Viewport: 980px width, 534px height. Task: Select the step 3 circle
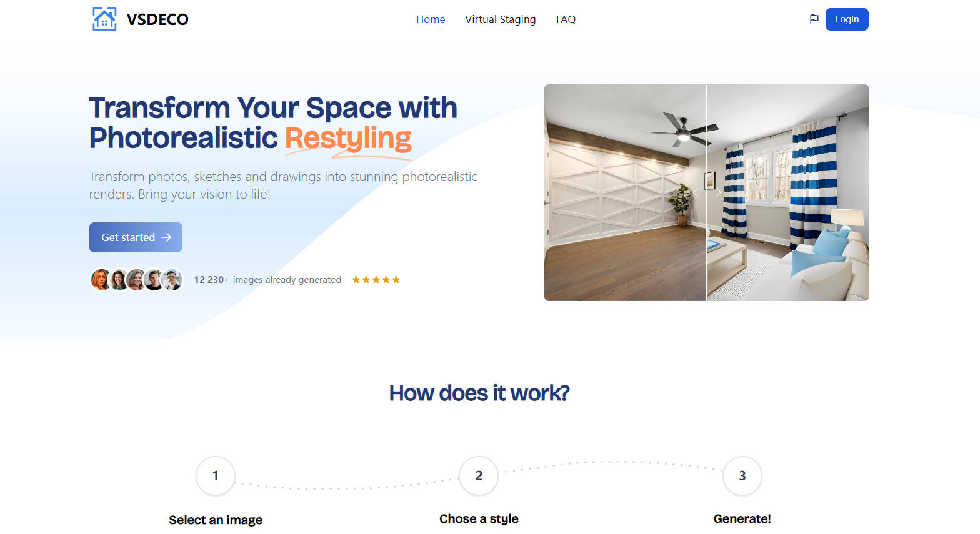click(742, 476)
